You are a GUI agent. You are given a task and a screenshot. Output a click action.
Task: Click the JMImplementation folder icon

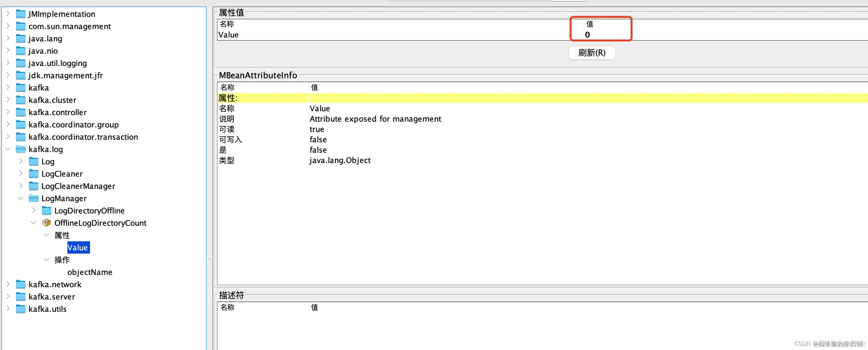click(21, 14)
